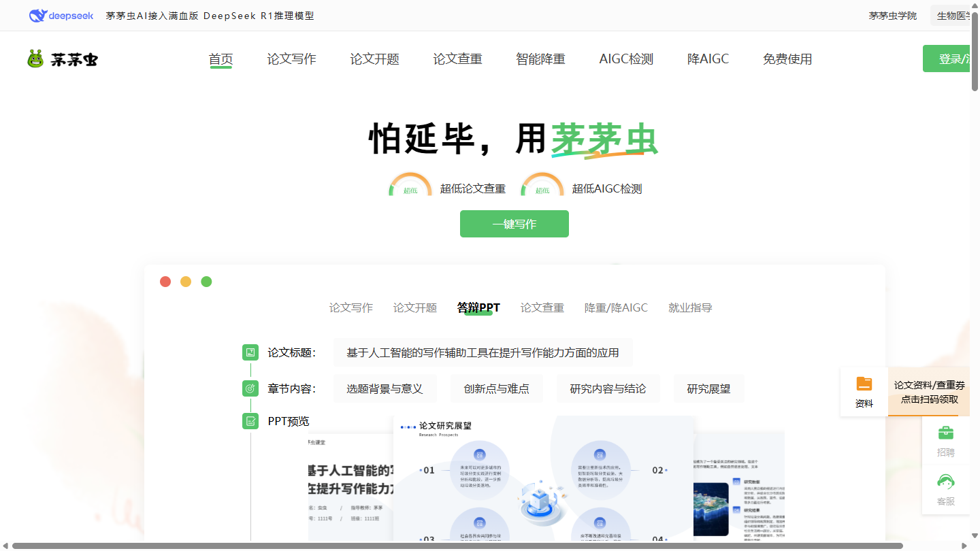Click the 一键写作 button

(x=514, y=224)
